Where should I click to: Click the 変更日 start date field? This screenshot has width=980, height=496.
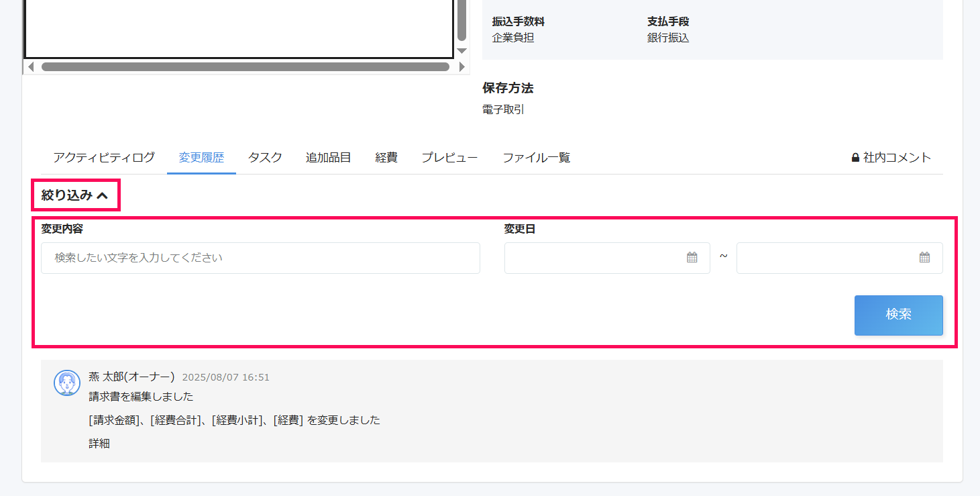[x=607, y=258]
